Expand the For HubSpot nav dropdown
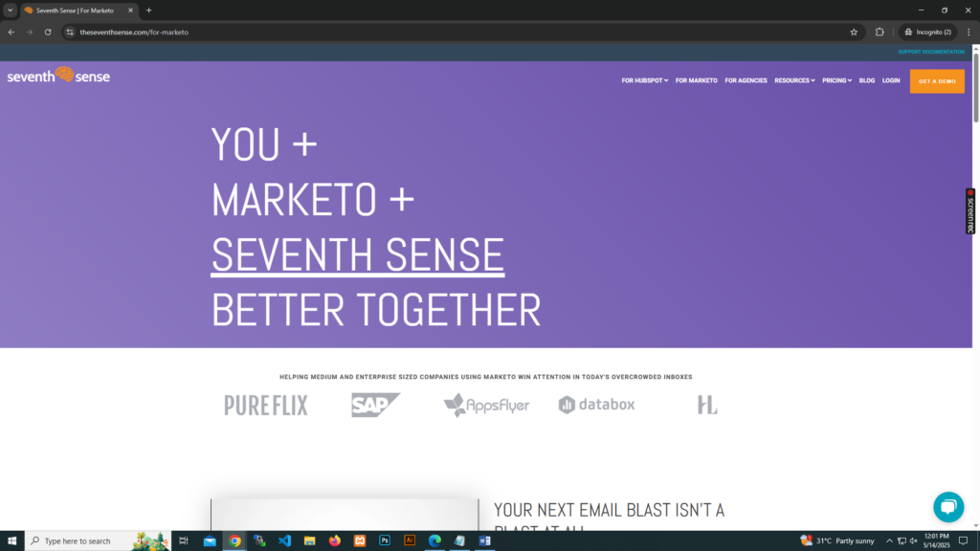Screen dimensions: 980x551 coord(644,80)
